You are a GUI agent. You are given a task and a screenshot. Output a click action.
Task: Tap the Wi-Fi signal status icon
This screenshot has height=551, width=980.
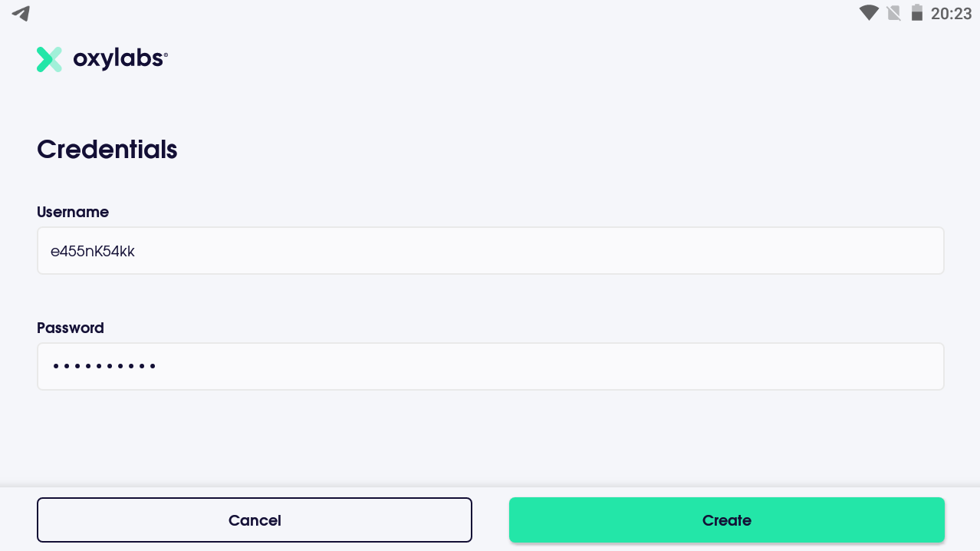click(869, 13)
